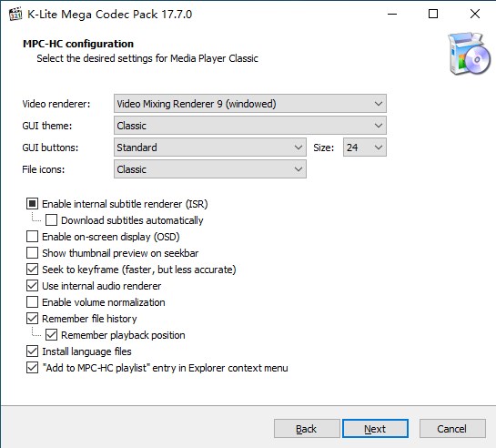Image resolution: width=496 pixels, height=448 pixels.
Task: Return to the previous page with Back
Action: point(307,429)
